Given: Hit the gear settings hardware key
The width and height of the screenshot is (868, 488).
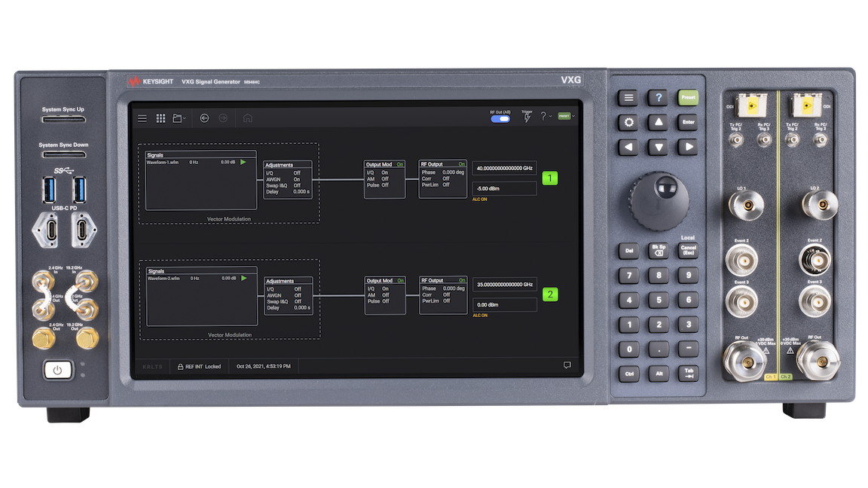Looking at the screenshot, I should (628, 122).
